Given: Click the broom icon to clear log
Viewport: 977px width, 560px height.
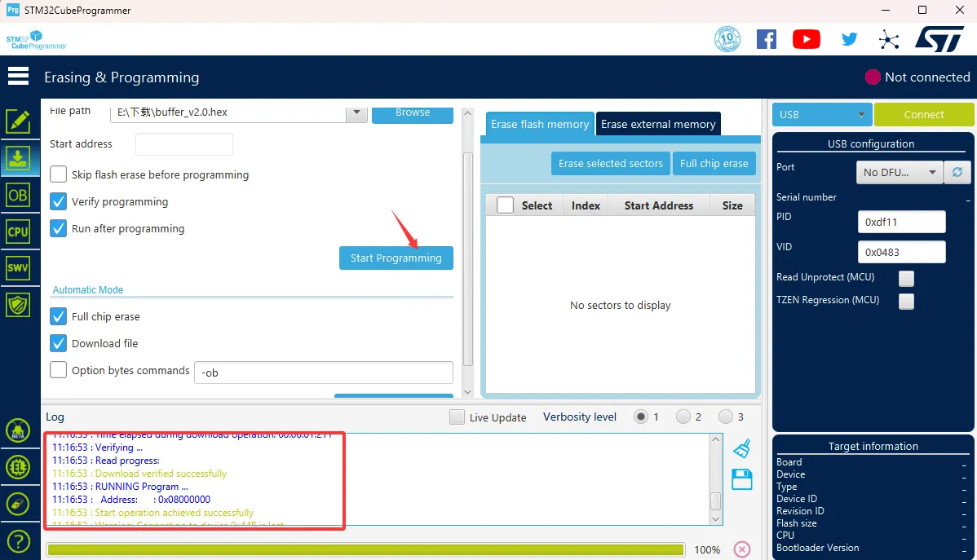Looking at the screenshot, I should [x=741, y=448].
